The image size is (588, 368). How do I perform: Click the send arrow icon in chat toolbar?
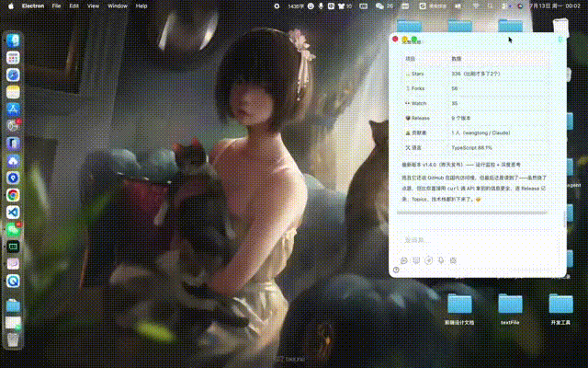coord(429,260)
